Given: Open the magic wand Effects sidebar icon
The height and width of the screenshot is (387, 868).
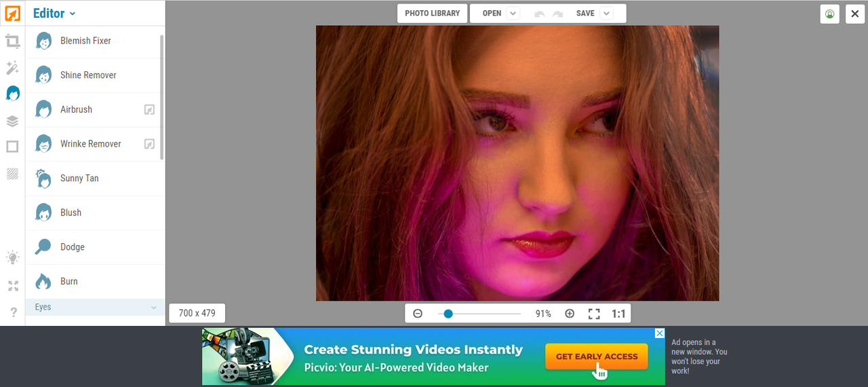Looking at the screenshot, I should coord(12,67).
